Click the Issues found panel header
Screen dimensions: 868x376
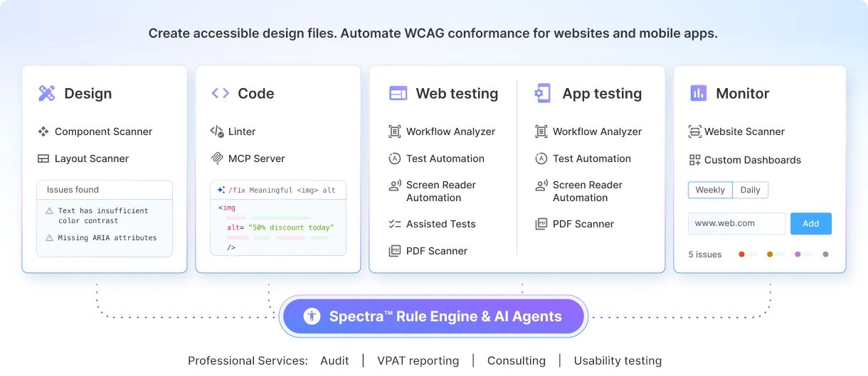click(x=105, y=190)
